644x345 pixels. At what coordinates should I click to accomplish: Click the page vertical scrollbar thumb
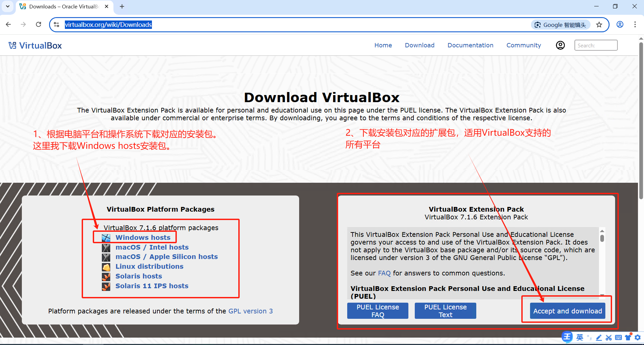(641, 121)
